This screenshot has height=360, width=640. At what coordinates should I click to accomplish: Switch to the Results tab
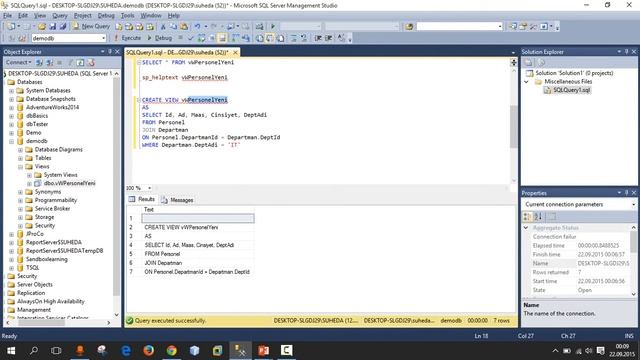point(142,200)
